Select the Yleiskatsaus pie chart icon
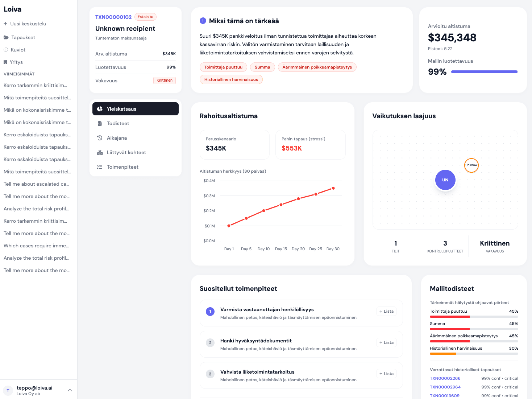Screen dimensions: 532x399 pyautogui.click(x=100, y=108)
